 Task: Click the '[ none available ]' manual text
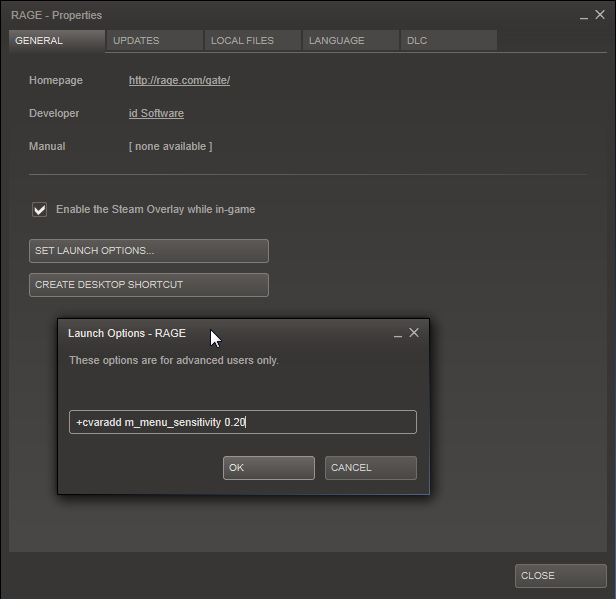(170, 147)
